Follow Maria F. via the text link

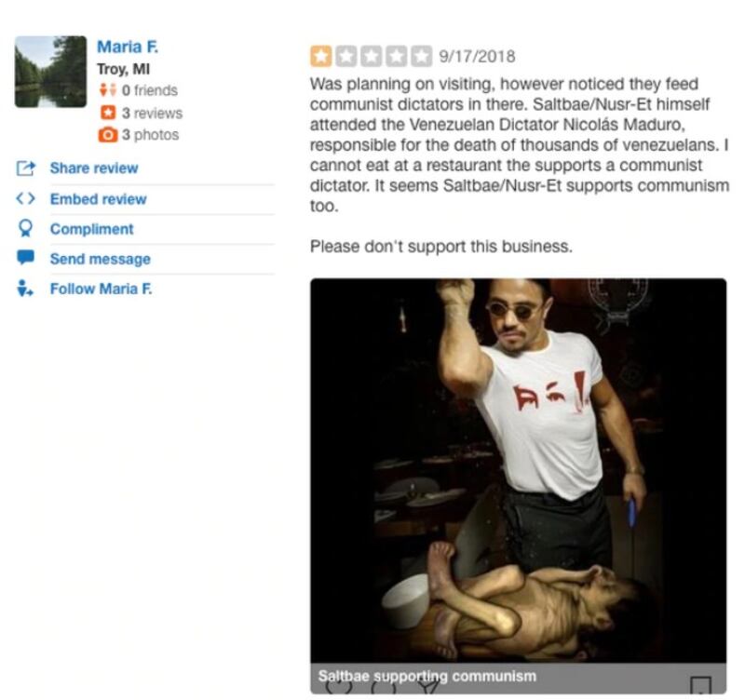[x=102, y=289]
